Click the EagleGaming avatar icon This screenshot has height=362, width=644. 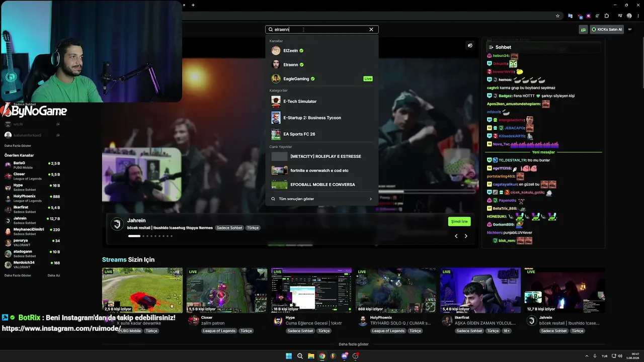pyautogui.click(x=276, y=79)
